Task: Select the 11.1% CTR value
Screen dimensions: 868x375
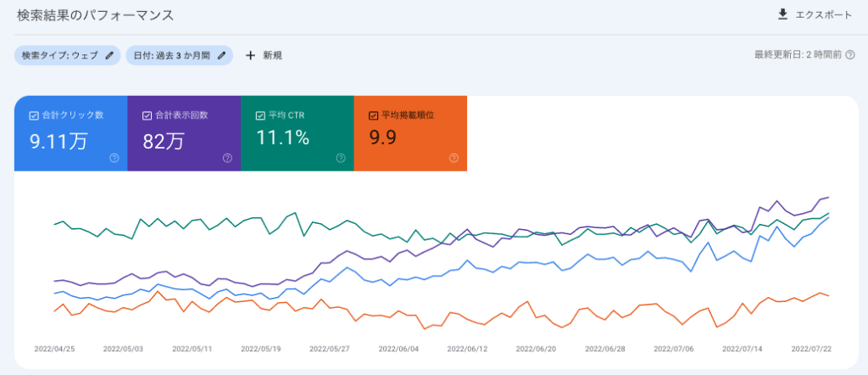Action: point(282,138)
